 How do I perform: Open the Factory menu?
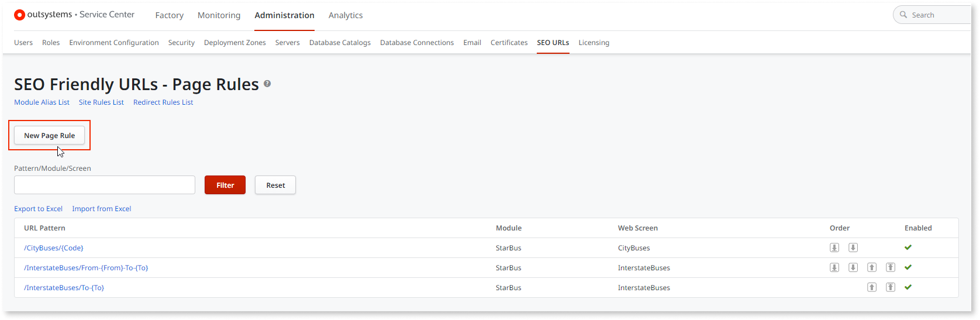tap(169, 15)
